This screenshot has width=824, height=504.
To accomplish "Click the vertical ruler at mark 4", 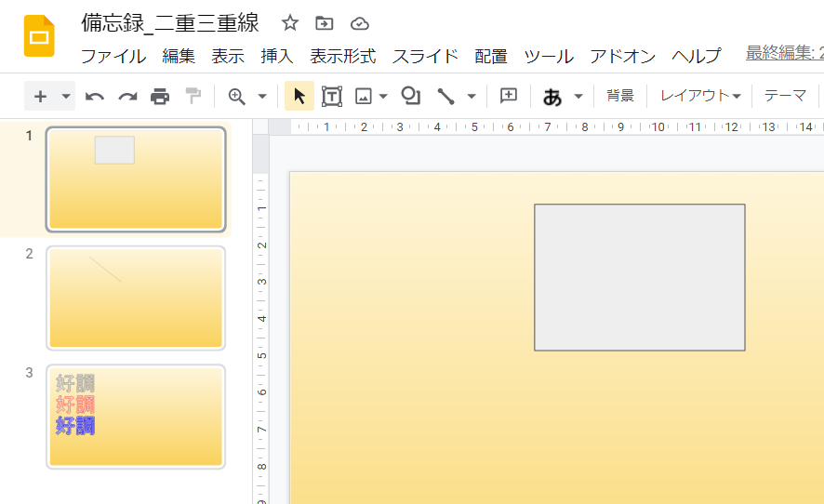I will 261,319.
